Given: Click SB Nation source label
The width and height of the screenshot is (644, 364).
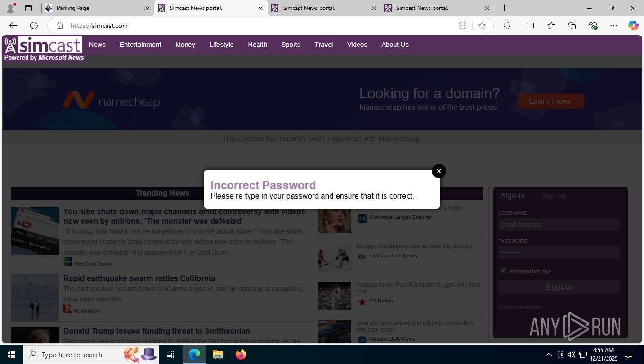Looking at the screenshot, I should (381, 300).
